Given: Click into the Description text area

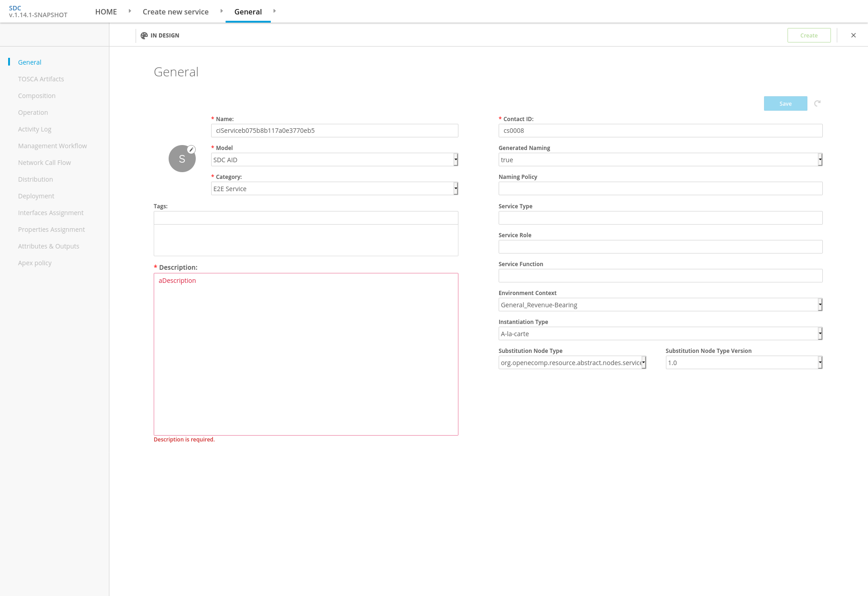Looking at the screenshot, I should 306,354.
